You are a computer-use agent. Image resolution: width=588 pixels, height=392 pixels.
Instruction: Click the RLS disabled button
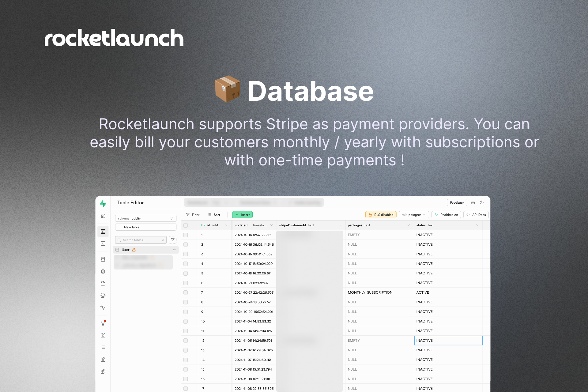click(x=381, y=215)
